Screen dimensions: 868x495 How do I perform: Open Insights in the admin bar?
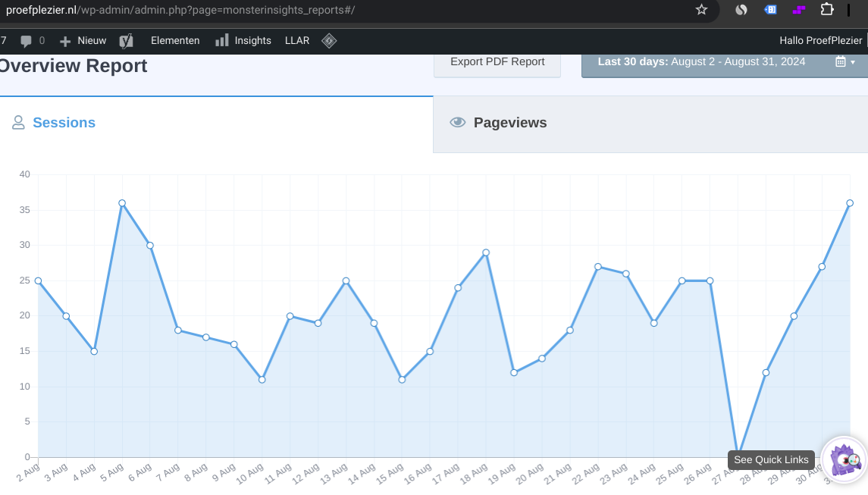point(243,40)
